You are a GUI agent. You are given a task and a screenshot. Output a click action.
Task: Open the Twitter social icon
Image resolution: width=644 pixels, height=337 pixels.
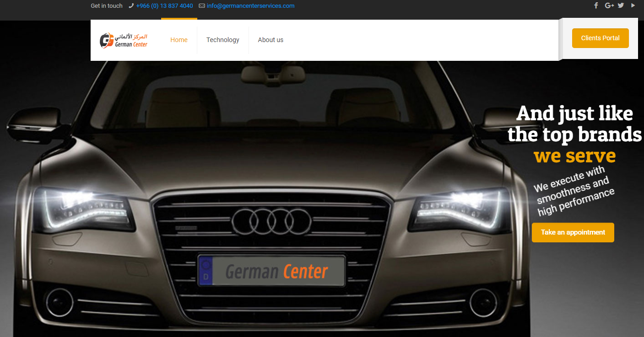click(621, 5)
